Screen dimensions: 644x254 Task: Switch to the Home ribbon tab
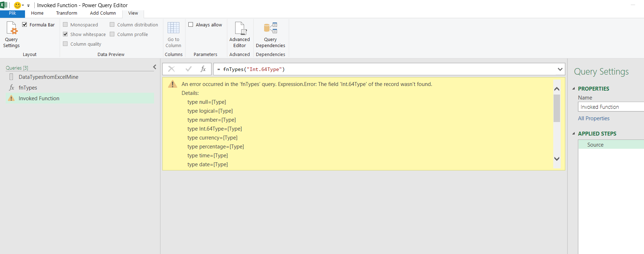click(x=37, y=13)
